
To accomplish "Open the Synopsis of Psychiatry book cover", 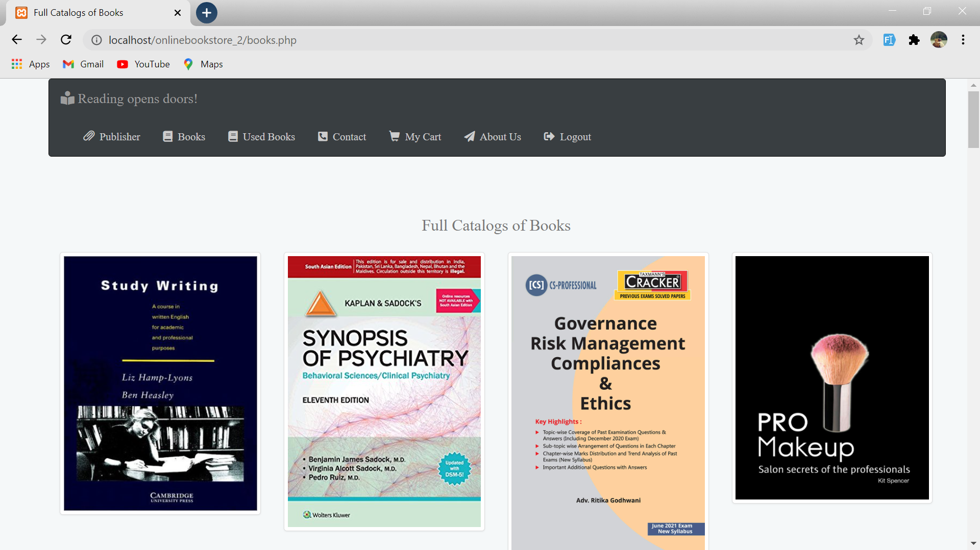I will [384, 391].
